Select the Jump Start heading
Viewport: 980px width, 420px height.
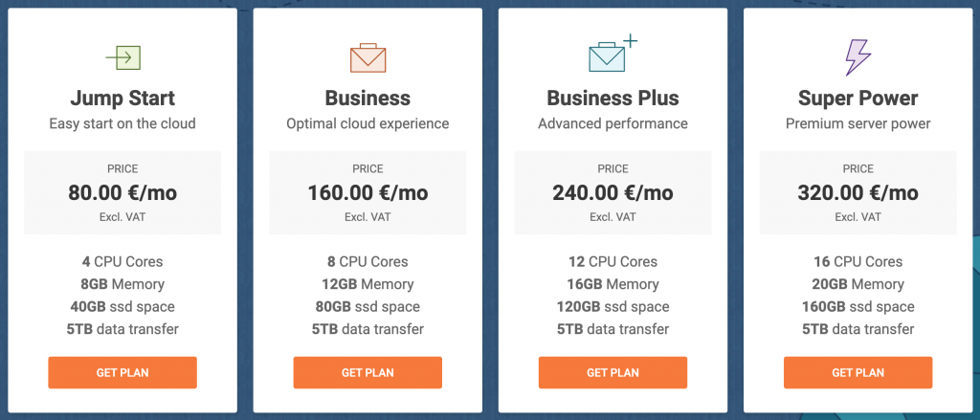click(x=122, y=99)
